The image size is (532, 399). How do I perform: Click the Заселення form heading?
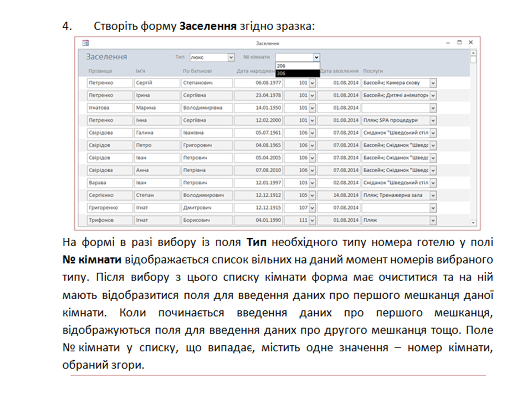click(x=106, y=57)
